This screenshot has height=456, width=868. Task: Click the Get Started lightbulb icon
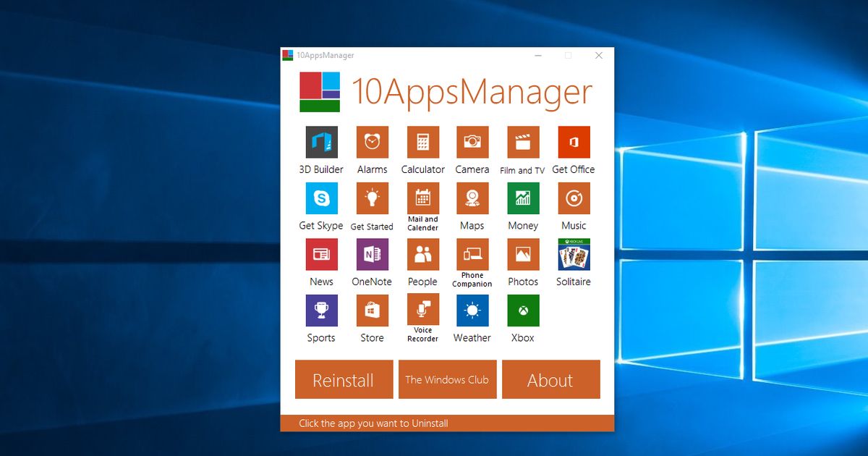373,198
